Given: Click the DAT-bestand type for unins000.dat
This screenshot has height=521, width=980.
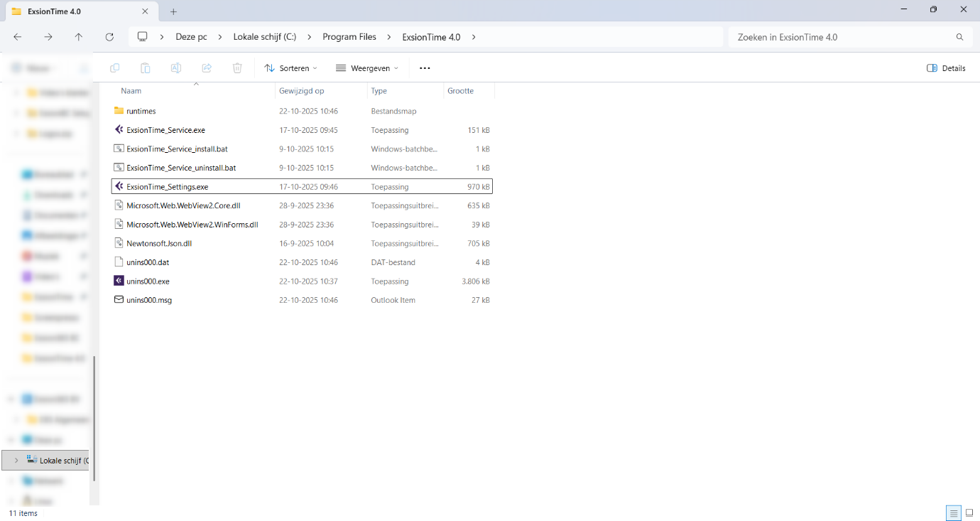Looking at the screenshot, I should coord(393,262).
